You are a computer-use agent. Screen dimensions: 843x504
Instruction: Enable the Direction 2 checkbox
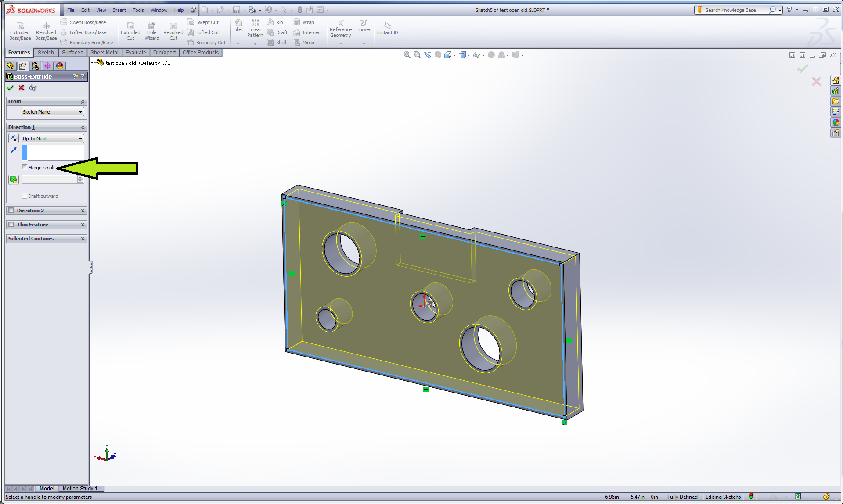[11, 211]
